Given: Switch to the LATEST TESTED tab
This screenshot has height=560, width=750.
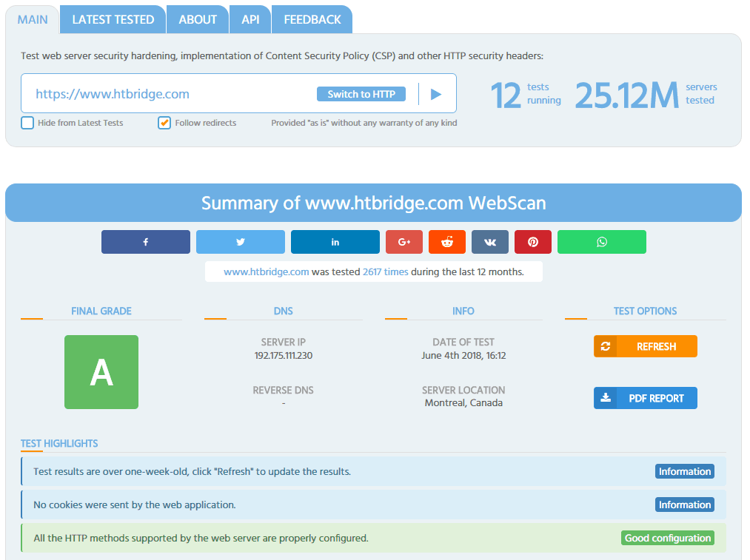Looking at the screenshot, I should click(x=113, y=19).
